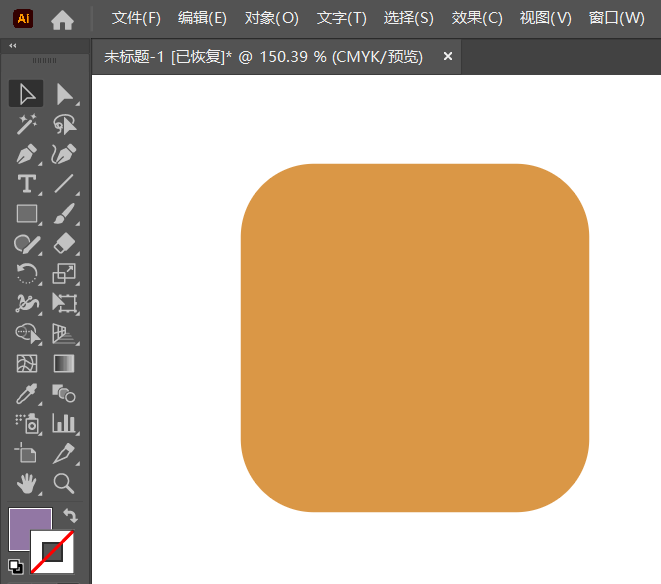Select the Paintbrush tool
The height and width of the screenshot is (584, 661).
(64, 214)
